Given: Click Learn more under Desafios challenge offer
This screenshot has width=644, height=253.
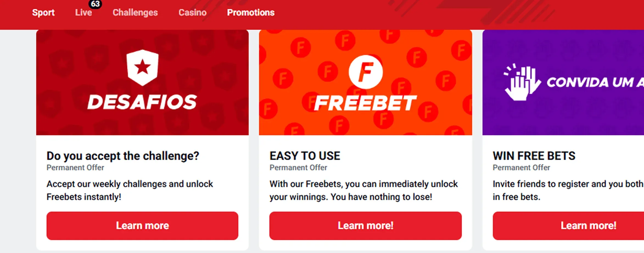Looking at the screenshot, I should [x=142, y=226].
